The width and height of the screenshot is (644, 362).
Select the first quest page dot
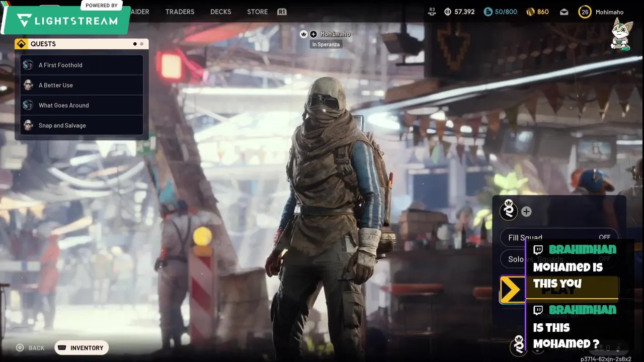(135, 44)
